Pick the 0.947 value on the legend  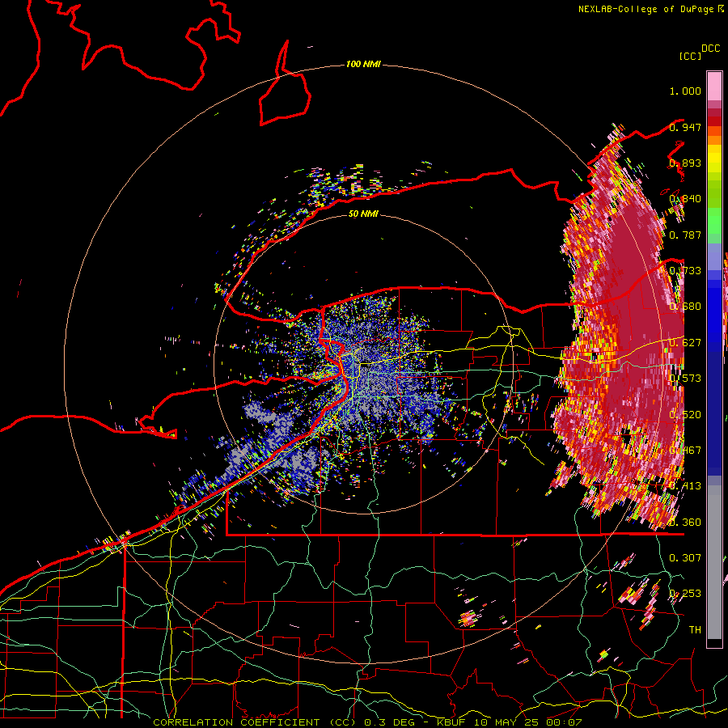click(685, 127)
